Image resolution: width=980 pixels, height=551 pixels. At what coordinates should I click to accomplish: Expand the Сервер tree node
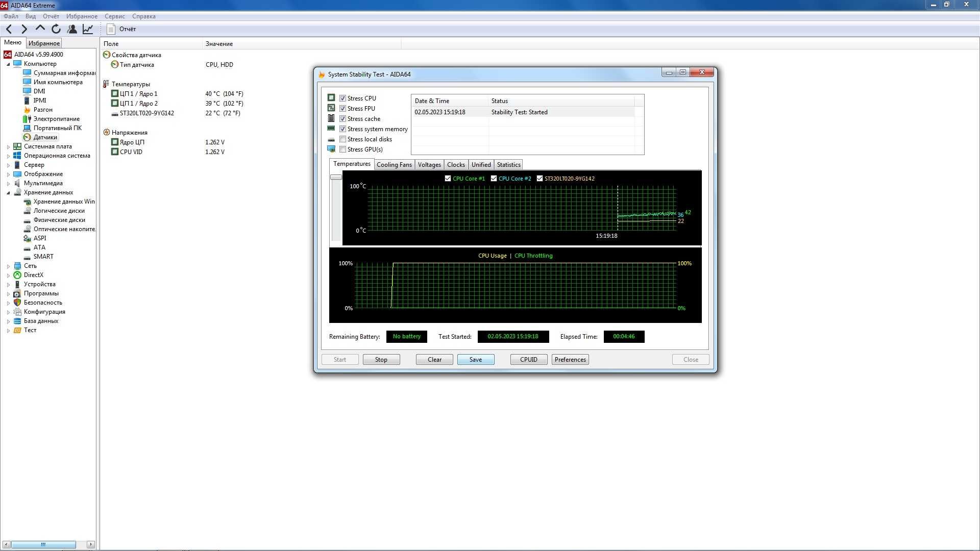8,165
